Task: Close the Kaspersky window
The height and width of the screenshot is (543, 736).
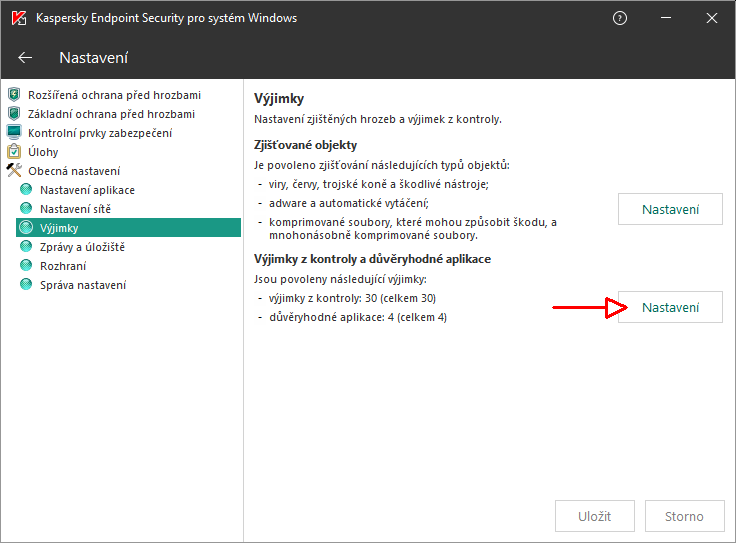Action: point(712,18)
